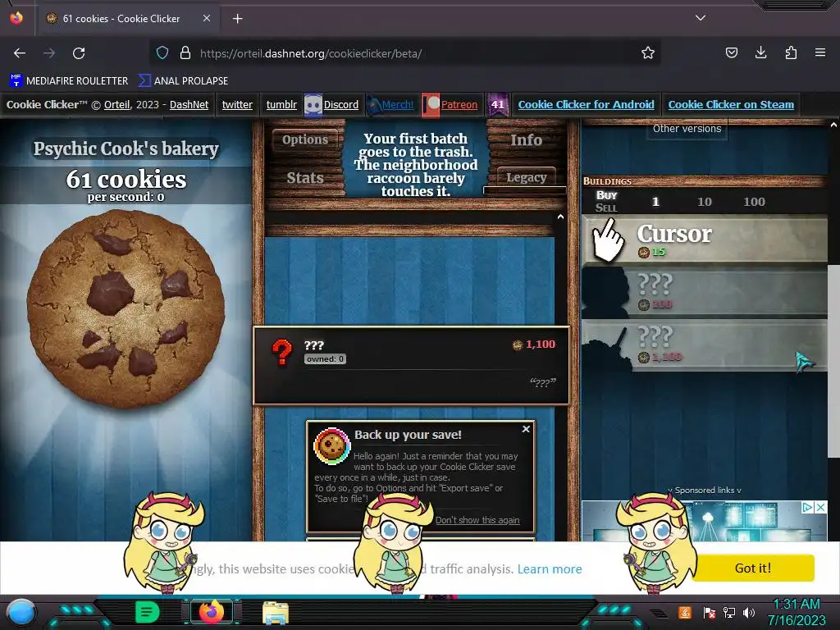840x630 pixels.
Task: Click the tracking protection shield icon
Action: (x=162, y=53)
